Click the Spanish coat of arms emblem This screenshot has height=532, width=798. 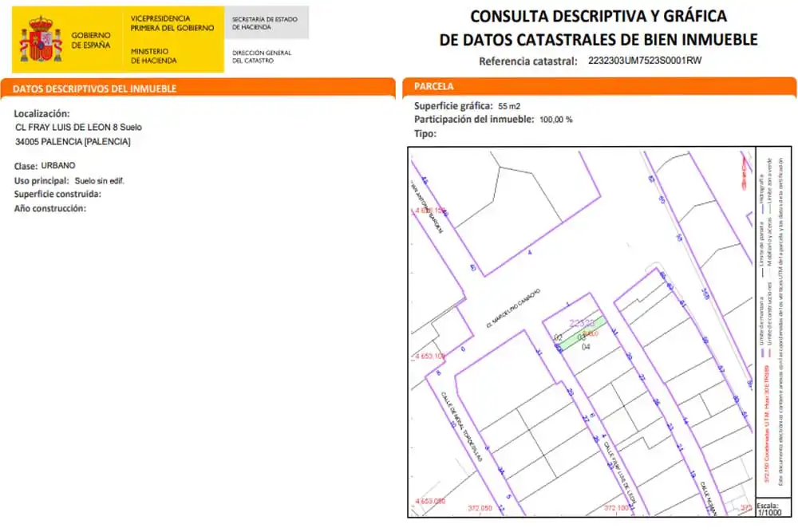coord(41,38)
